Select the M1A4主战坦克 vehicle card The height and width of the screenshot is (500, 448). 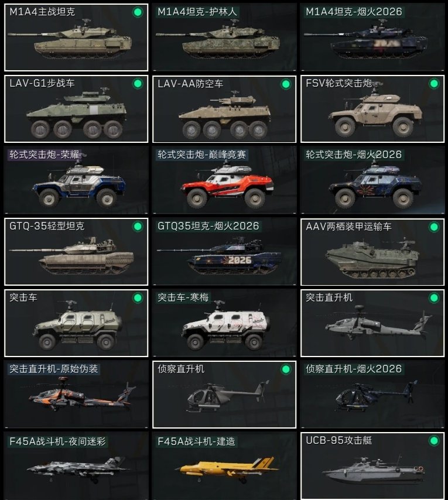(76, 37)
